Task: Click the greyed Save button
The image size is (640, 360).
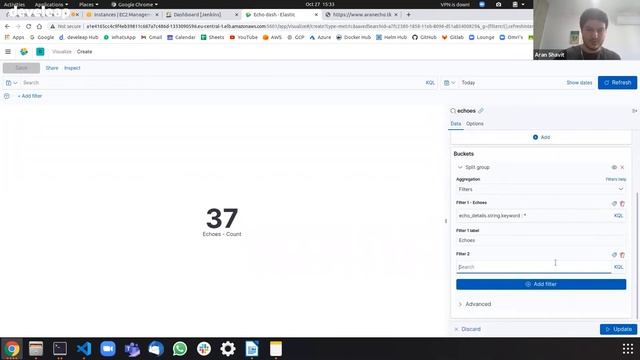Action: tap(21, 68)
